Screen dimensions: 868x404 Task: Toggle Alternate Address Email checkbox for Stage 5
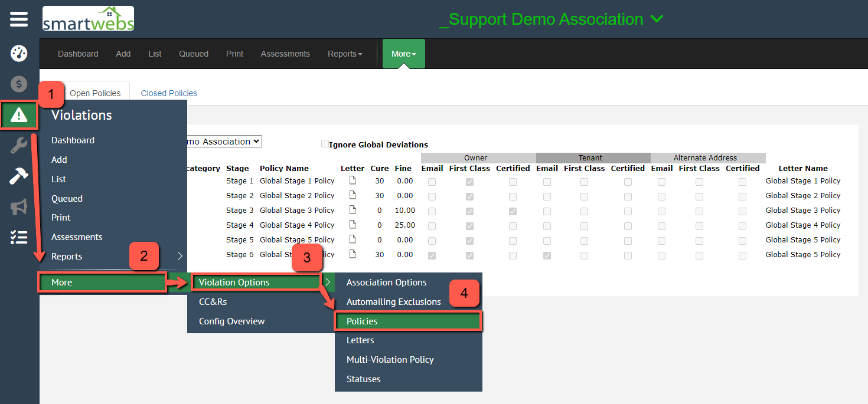[661, 241]
